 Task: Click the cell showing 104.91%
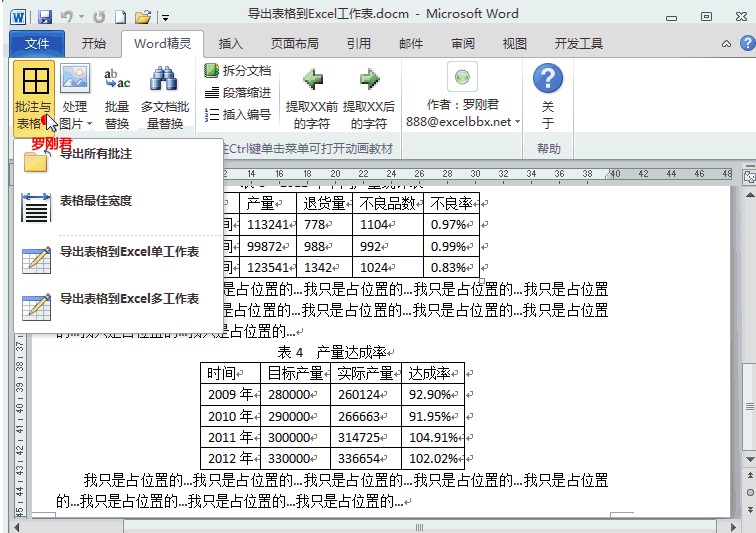coord(433,437)
